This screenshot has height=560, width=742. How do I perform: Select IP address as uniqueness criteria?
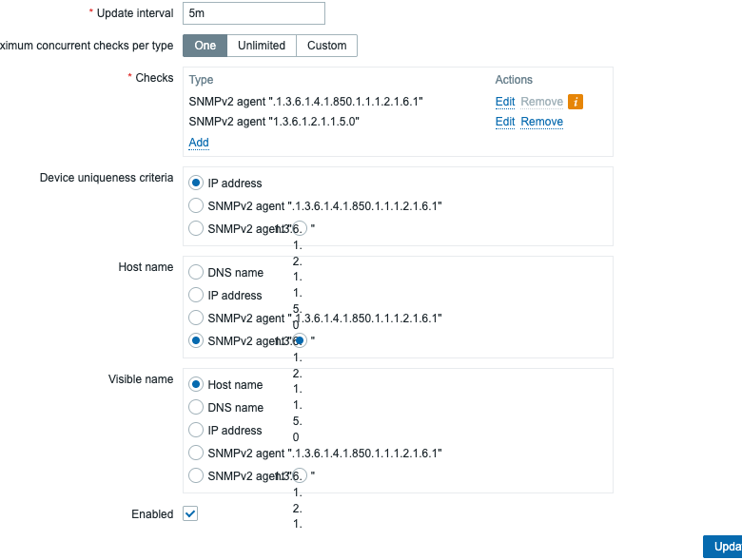tap(196, 183)
